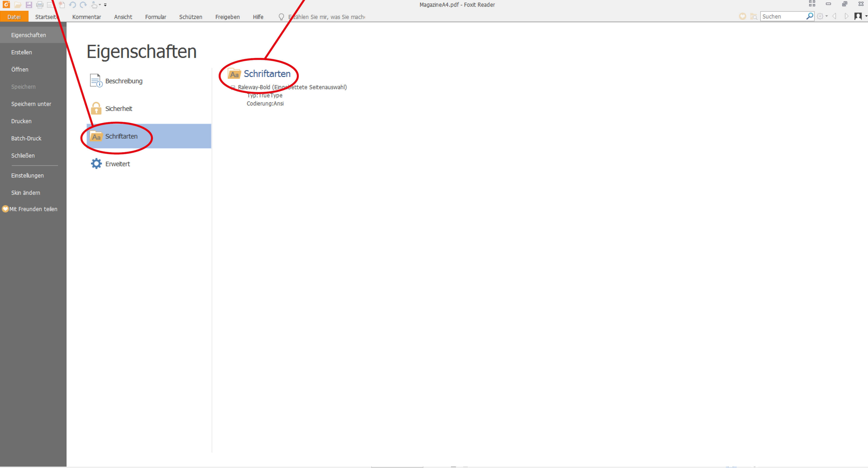
Task: Click the Beschreibung icon
Action: (x=96, y=81)
